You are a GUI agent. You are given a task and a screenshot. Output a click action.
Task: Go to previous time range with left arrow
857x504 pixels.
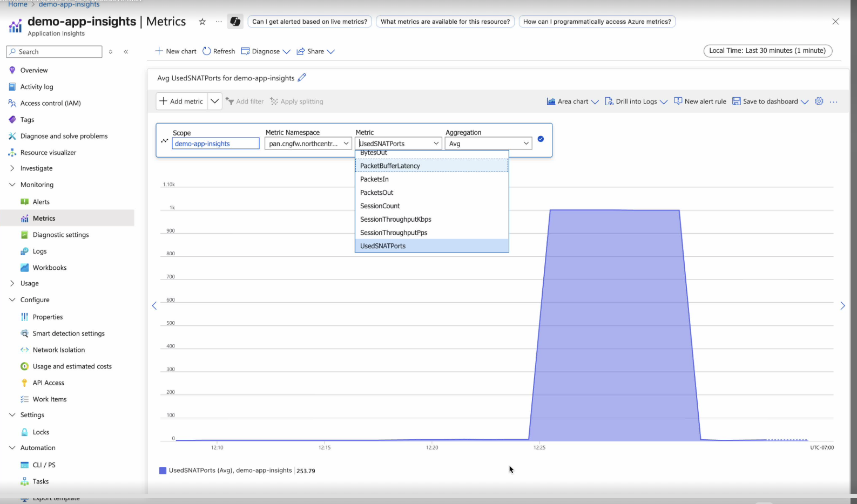click(x=154, y=306)
